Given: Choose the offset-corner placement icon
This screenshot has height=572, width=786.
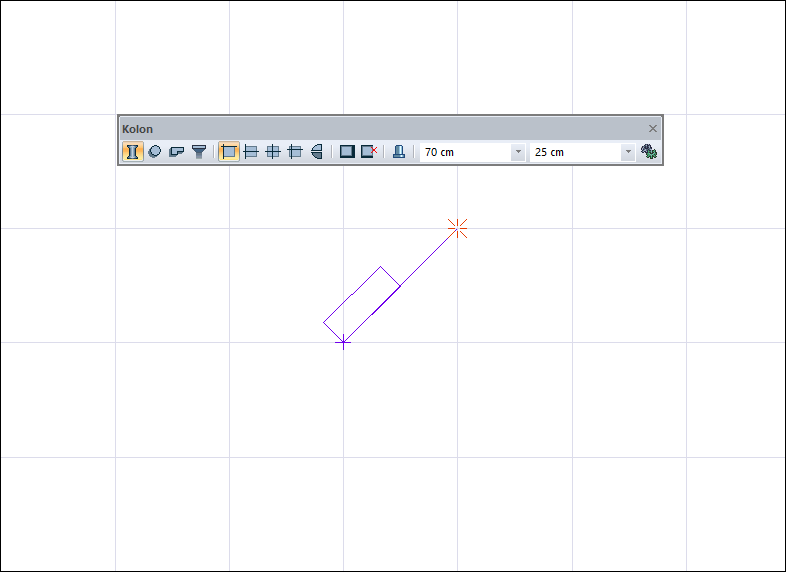Looking at the screenshot, I should click(295, 151).
